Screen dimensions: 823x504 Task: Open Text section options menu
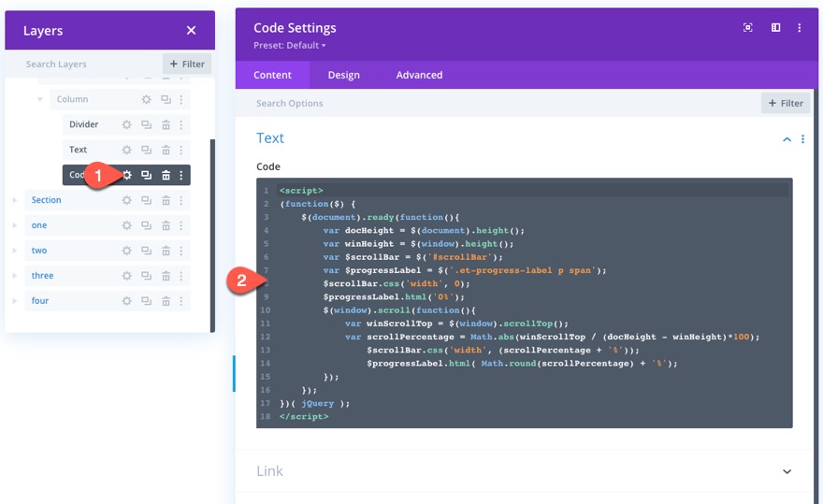click(802, 139)
